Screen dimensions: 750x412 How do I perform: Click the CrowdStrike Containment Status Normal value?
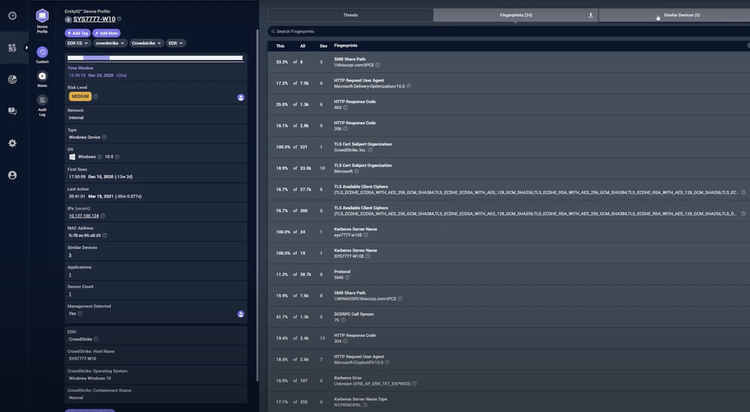click(x=76, y=398)
